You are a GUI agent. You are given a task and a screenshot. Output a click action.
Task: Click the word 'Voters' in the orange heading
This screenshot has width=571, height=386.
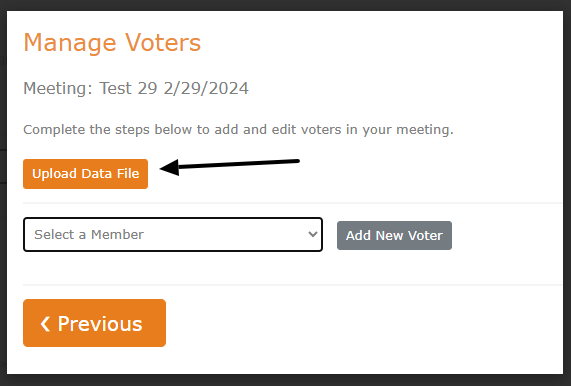[x=163, y=43]
